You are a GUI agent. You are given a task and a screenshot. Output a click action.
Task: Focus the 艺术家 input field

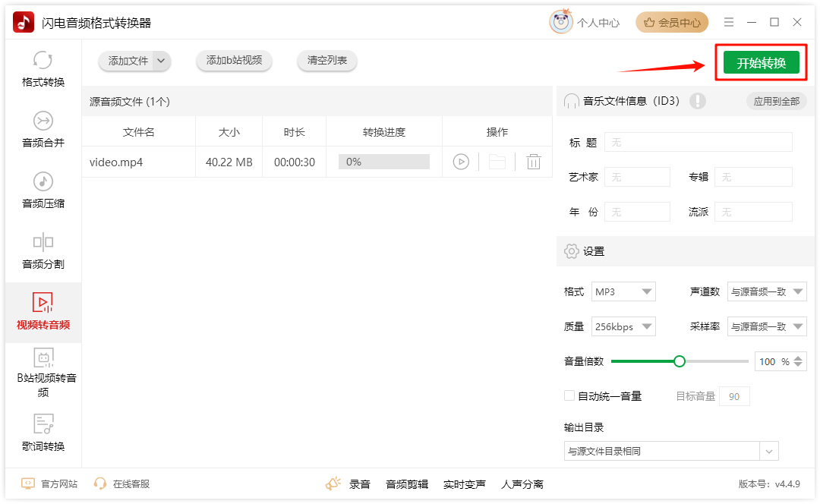click(637, 177)
